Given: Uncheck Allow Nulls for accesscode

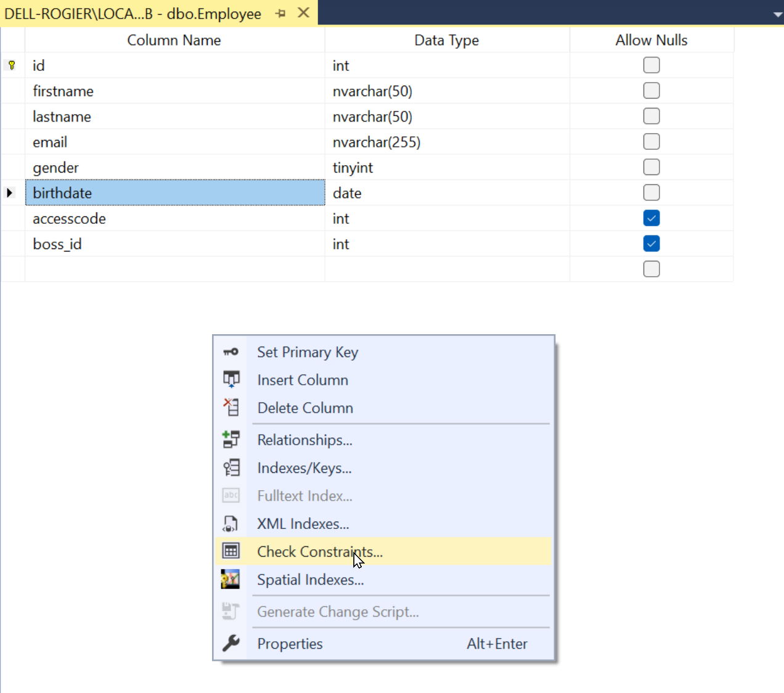Looking at the screenshot, I should [651, 218].
